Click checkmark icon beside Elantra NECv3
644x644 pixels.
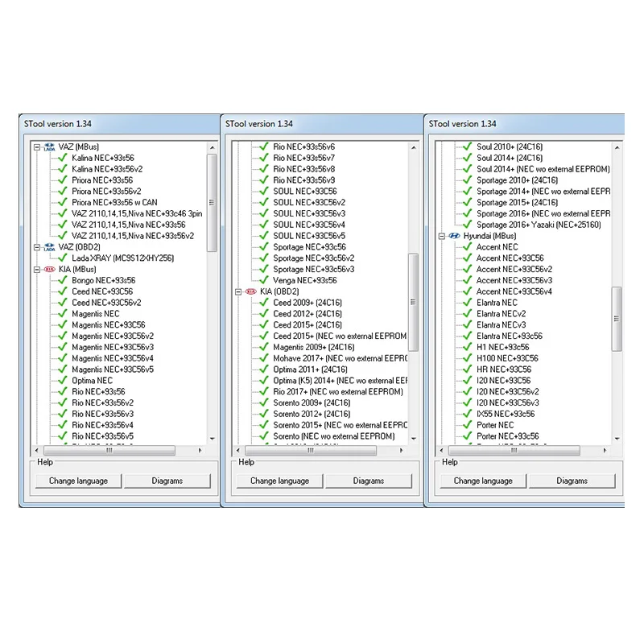pos(468,325)
